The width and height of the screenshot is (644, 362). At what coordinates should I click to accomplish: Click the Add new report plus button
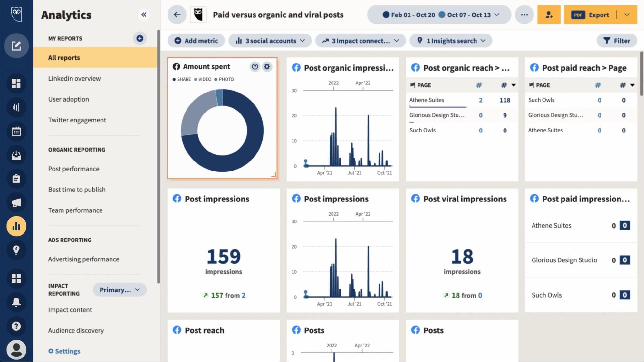coord(140,38)
